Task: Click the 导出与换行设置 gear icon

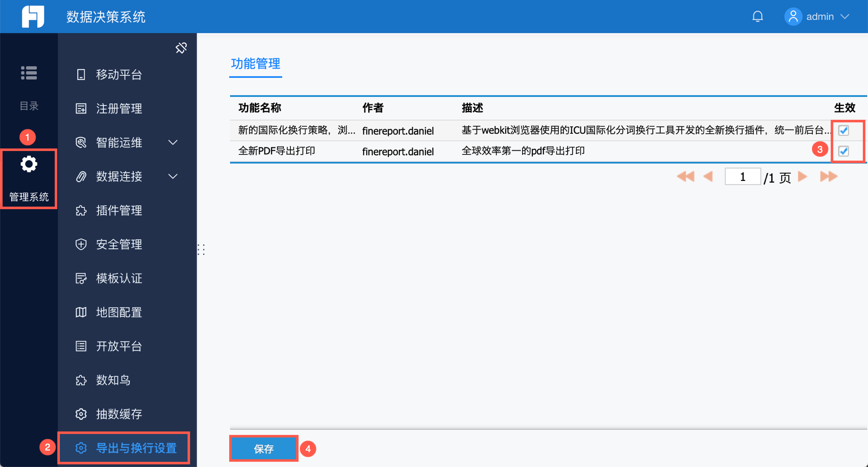Action: click(81, 448)
